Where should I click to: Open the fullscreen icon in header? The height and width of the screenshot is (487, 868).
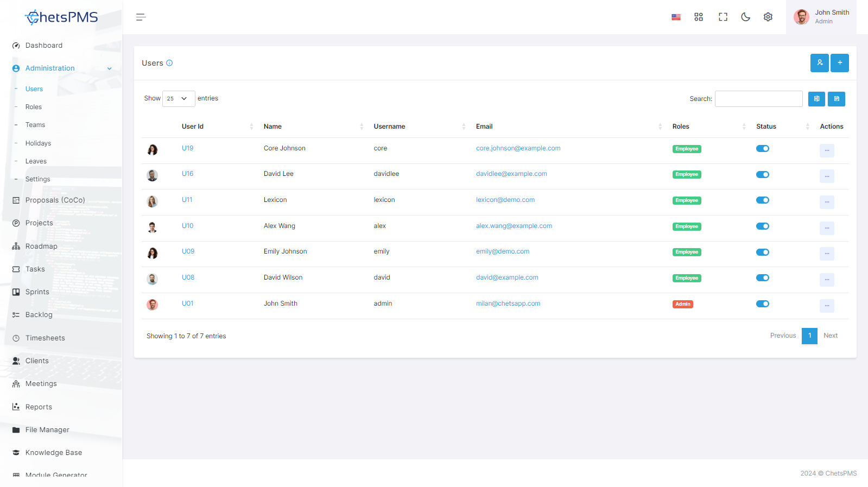click(723, 17)
